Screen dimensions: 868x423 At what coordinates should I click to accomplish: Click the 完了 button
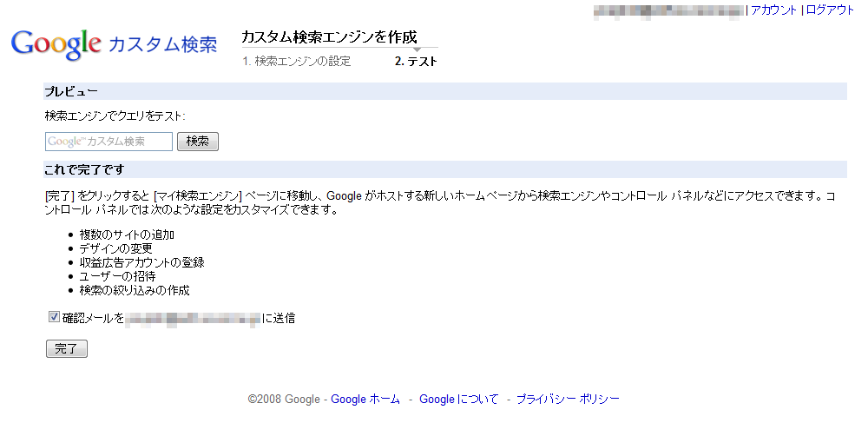point(67,349)
